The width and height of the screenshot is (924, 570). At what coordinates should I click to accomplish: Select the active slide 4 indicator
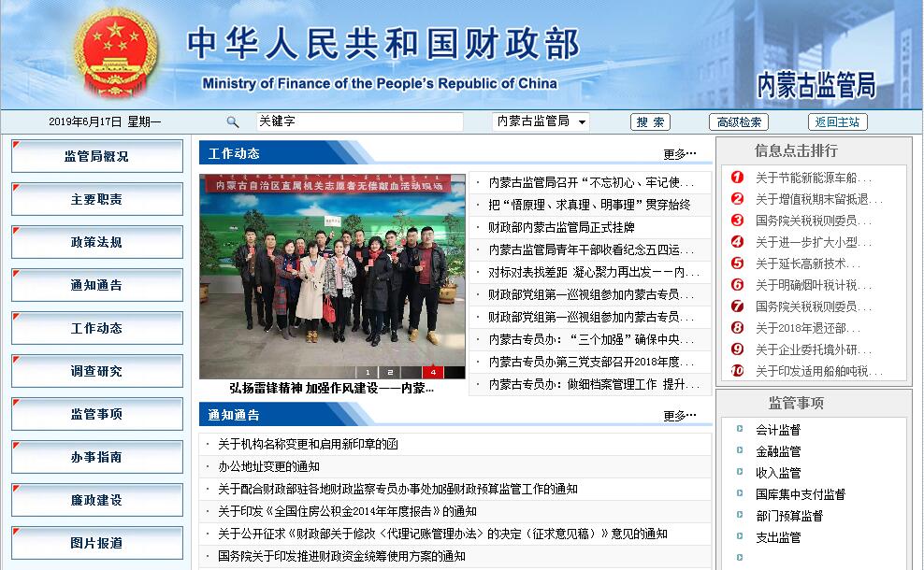click(x=433, y=372)
